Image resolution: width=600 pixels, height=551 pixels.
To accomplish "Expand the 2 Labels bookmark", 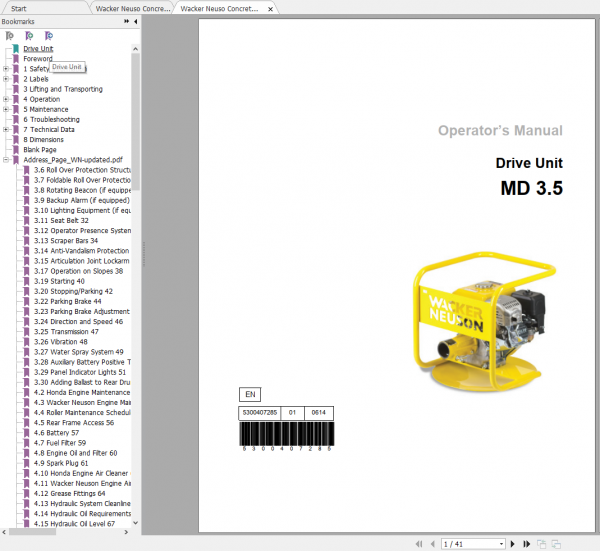I will (6, 79).
